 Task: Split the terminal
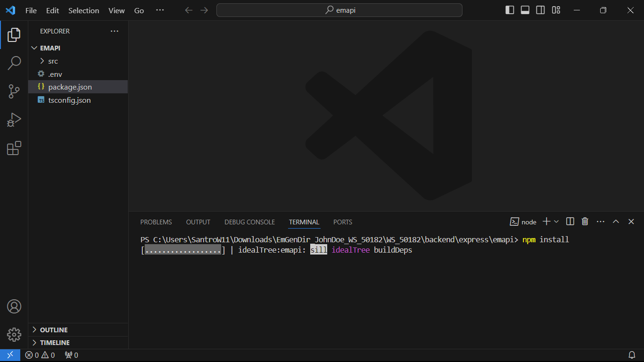click(570, 222)
